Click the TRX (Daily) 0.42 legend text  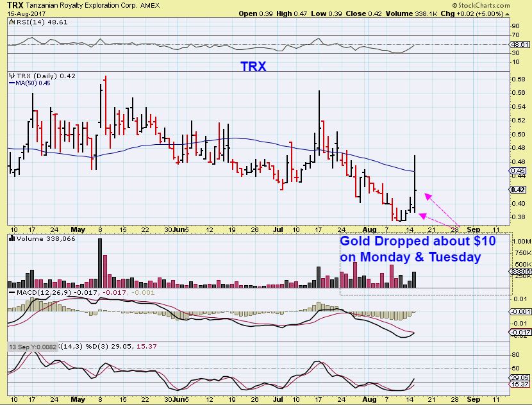point(46,76)
